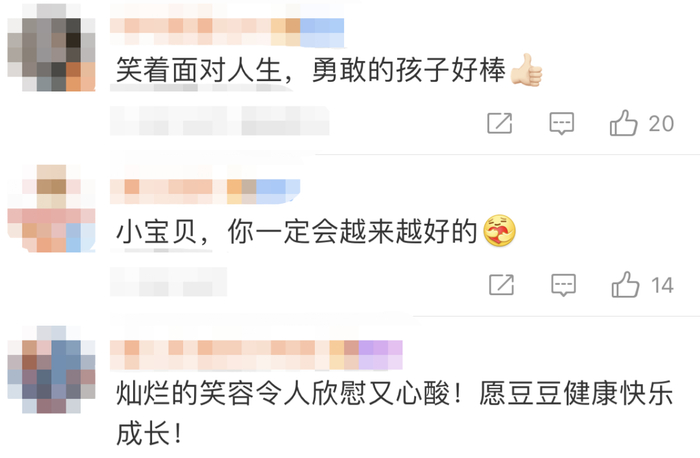Viewport: 700px width, 458px height.
Task: Click the blurred timestamp under the 小宝贝 comment
Action: [x=169, y=282]
